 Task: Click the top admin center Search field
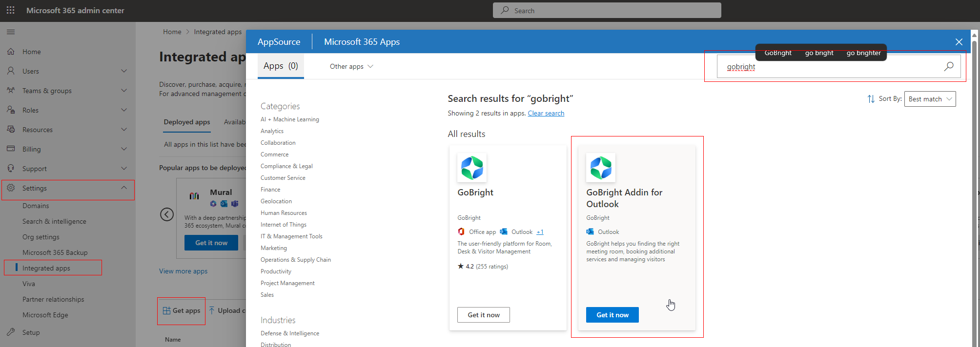point(607,10)
